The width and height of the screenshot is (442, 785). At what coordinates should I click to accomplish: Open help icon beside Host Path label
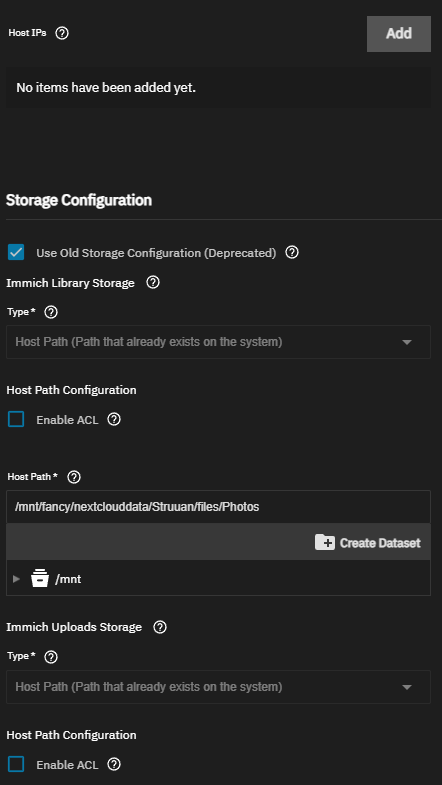pos(74,477)
